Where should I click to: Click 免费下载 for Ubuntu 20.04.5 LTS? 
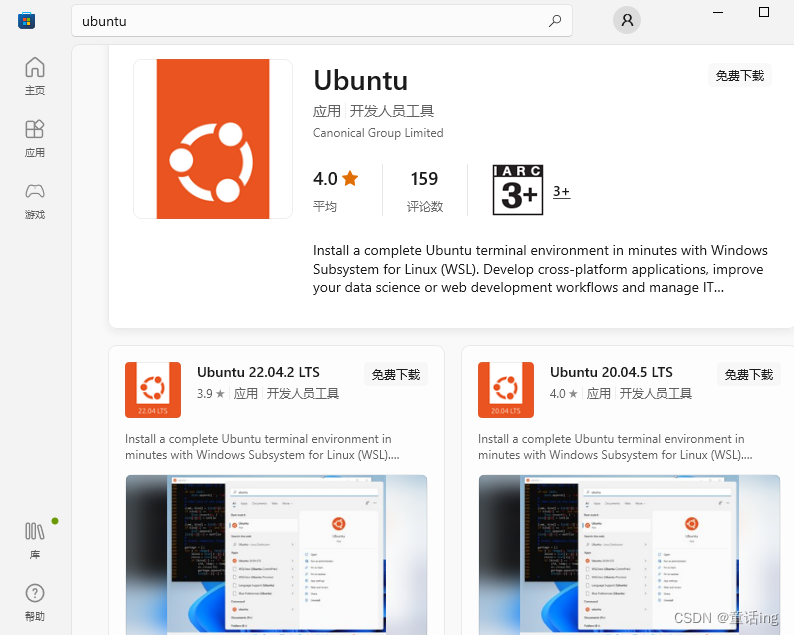(x=748, y=374)
